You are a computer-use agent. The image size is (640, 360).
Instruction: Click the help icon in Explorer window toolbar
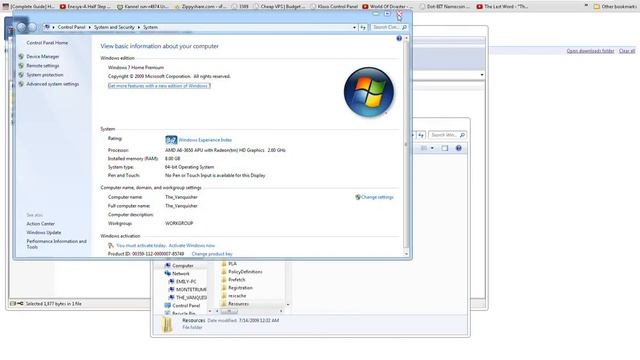458,148
